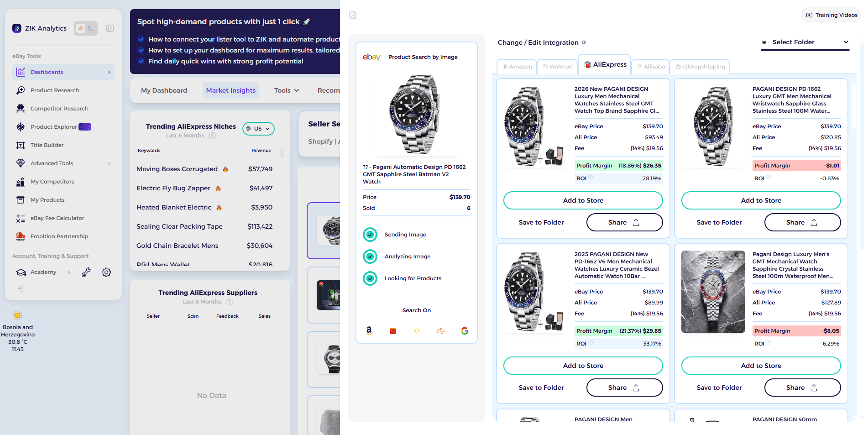The image size is (868, 435).
Task: Search on Google icon
Action: coord(465,330)
